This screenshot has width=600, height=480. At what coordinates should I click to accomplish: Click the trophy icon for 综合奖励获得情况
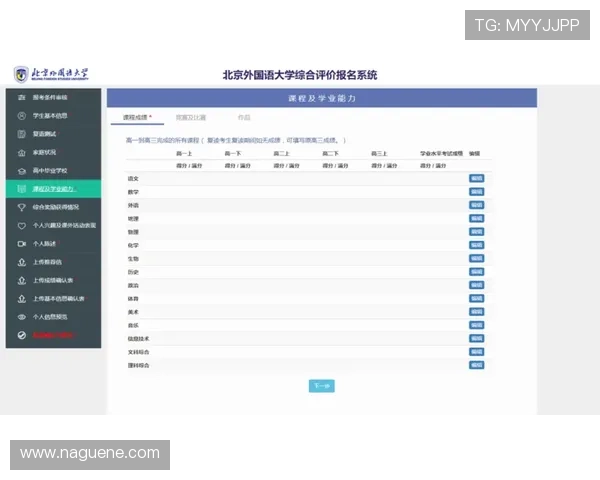click(21, 207)
